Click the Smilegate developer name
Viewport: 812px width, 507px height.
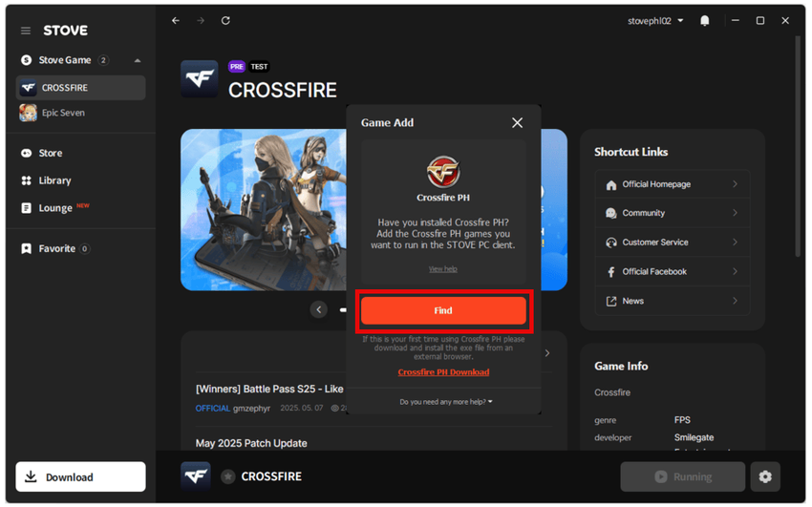[694, 437]
